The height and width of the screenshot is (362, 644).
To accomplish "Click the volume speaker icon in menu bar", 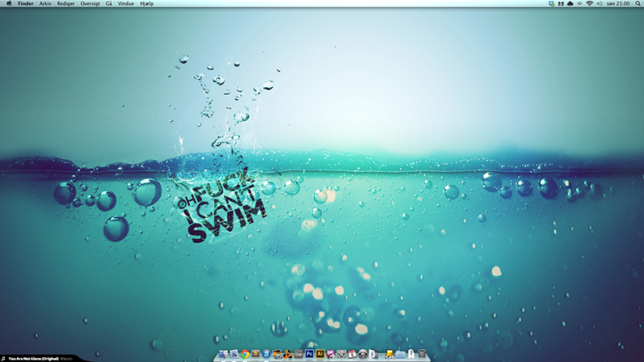I will tap(600, 3).
